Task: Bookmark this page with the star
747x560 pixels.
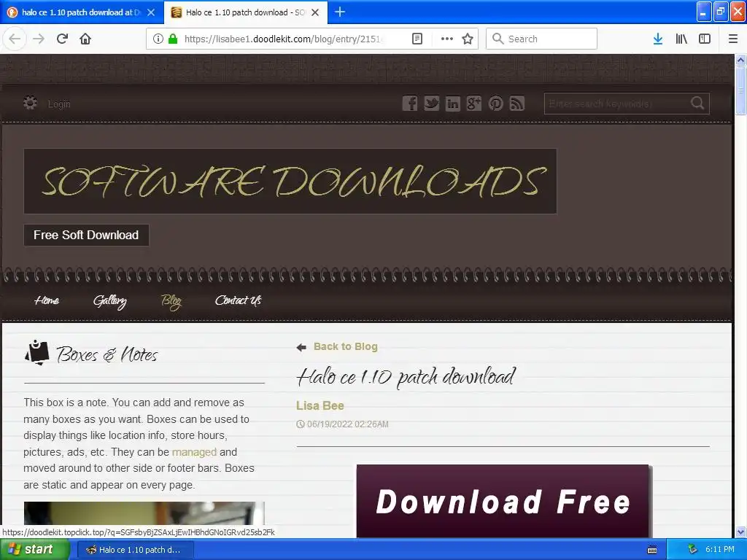Action: (x=468, y=39)
